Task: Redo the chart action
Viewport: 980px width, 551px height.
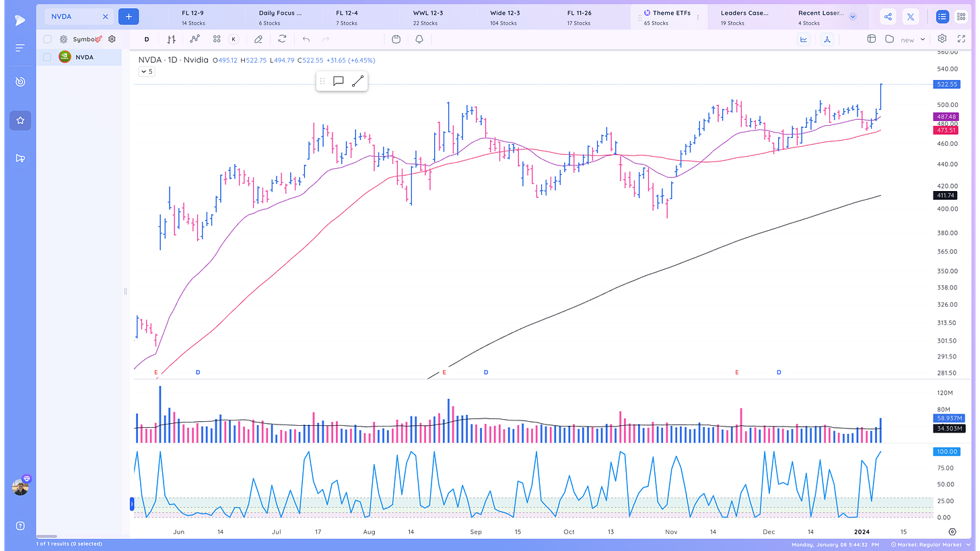Action: pos(326,40)
